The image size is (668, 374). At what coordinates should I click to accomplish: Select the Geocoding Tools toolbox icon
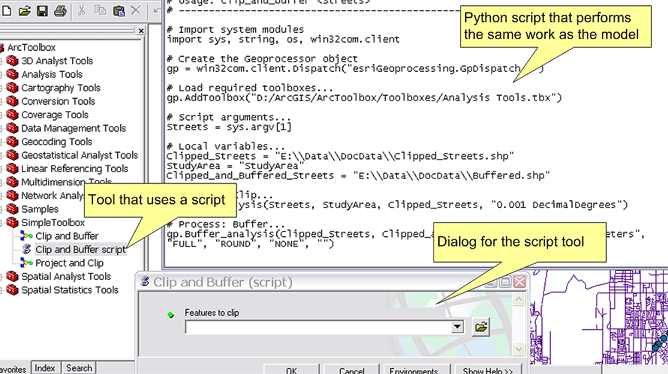(x=12, y=141)
